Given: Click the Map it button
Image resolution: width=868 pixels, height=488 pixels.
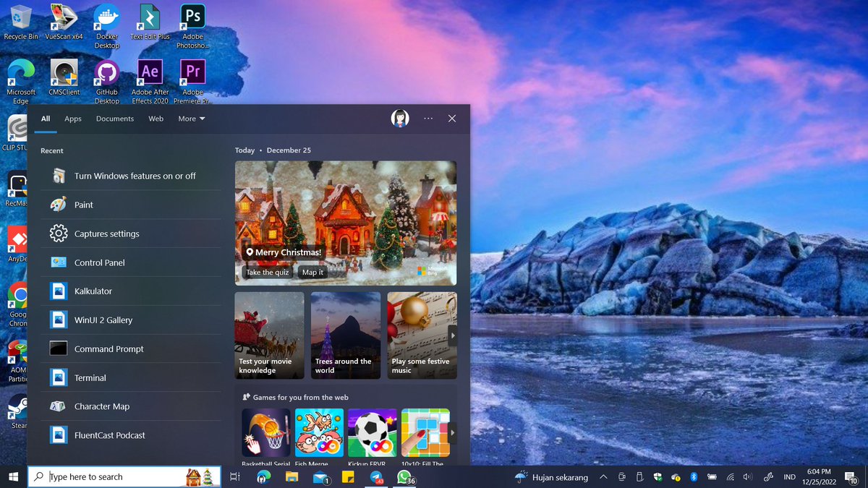Looking at the screenshot, I should pos(313,273).
